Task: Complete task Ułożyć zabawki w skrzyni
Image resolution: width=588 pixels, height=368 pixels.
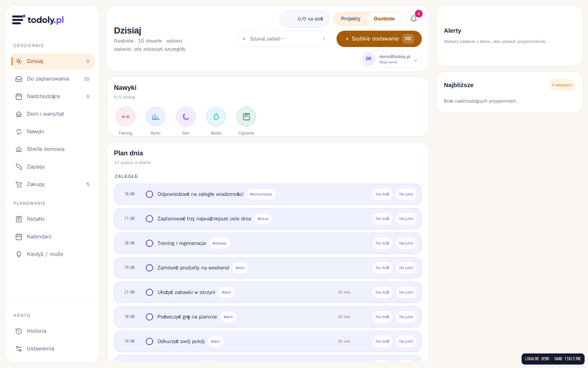Action: (149, 292)
